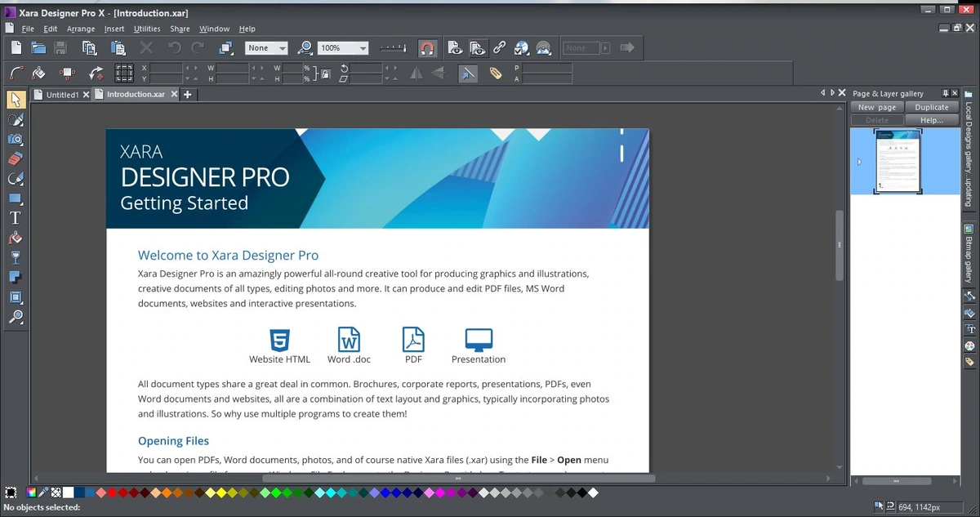Pick the red color swatch in the color line
The image size is (980, 517).
112,492
